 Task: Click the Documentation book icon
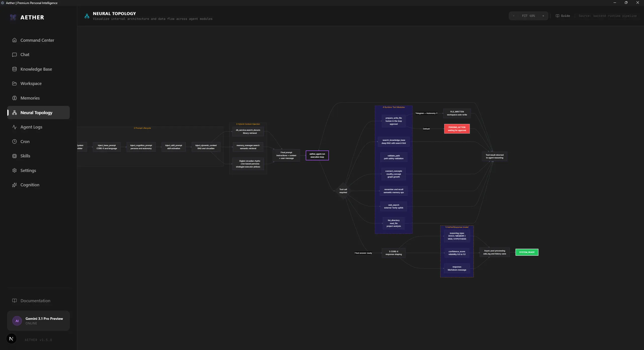pos(15,301)
